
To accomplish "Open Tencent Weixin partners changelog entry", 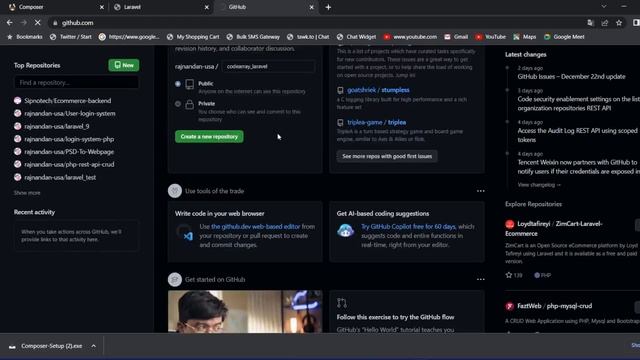I will 578,167.
